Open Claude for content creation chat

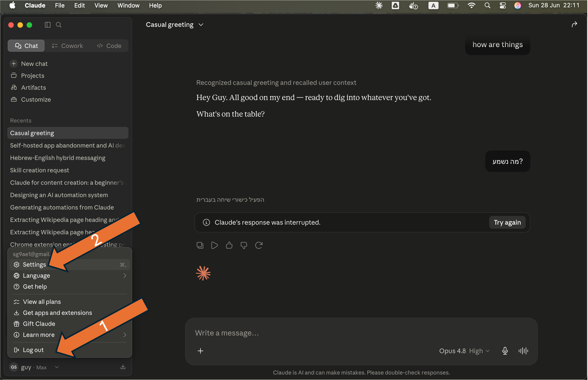pos(68,183)
